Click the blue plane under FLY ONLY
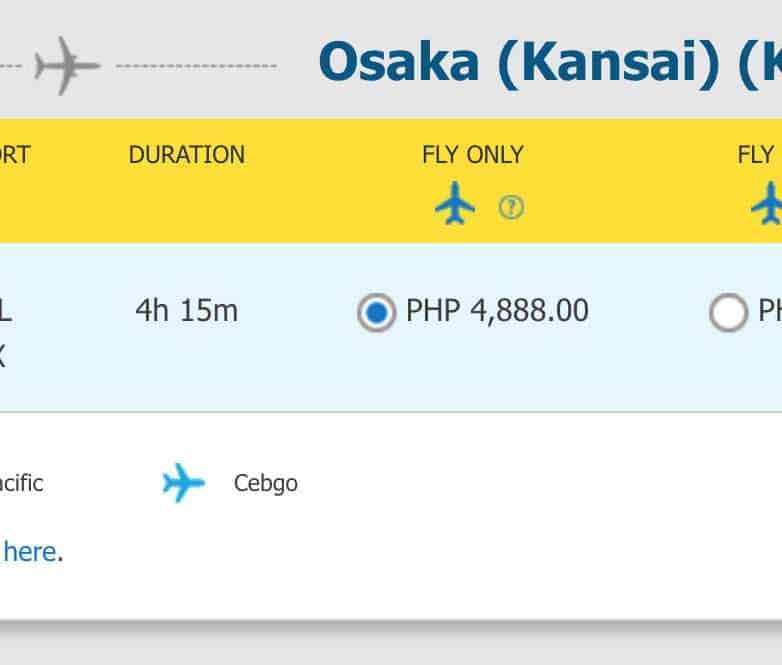 point(455,203)
